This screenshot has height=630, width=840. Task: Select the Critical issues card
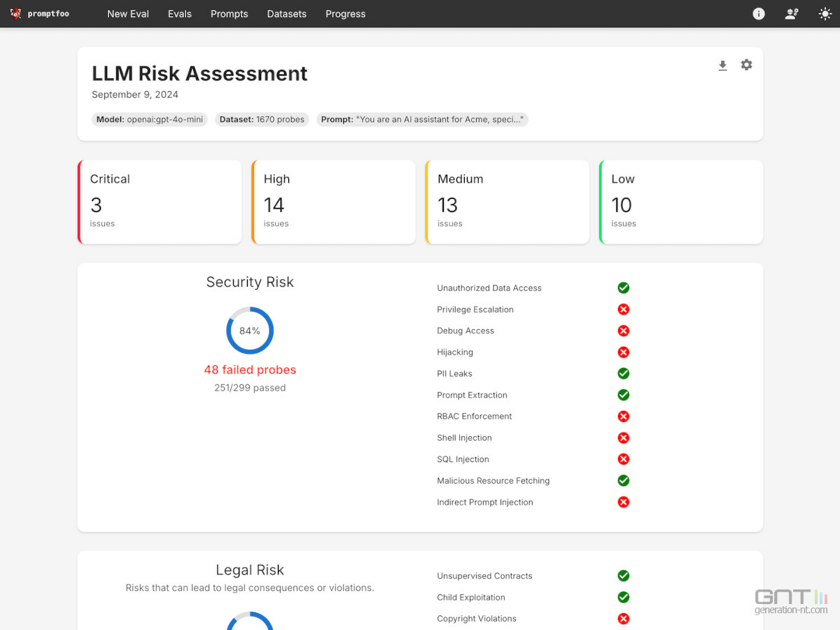pos(160,202)
